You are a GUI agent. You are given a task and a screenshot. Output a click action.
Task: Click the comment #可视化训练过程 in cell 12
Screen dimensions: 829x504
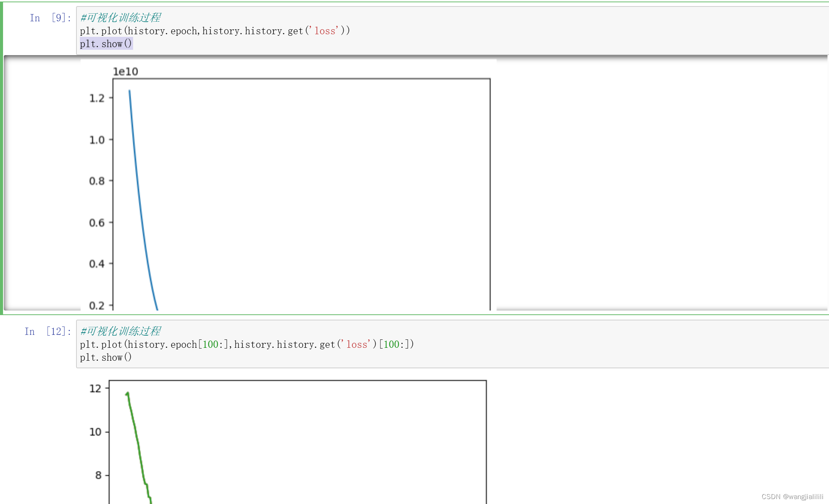tap(121, 331)
